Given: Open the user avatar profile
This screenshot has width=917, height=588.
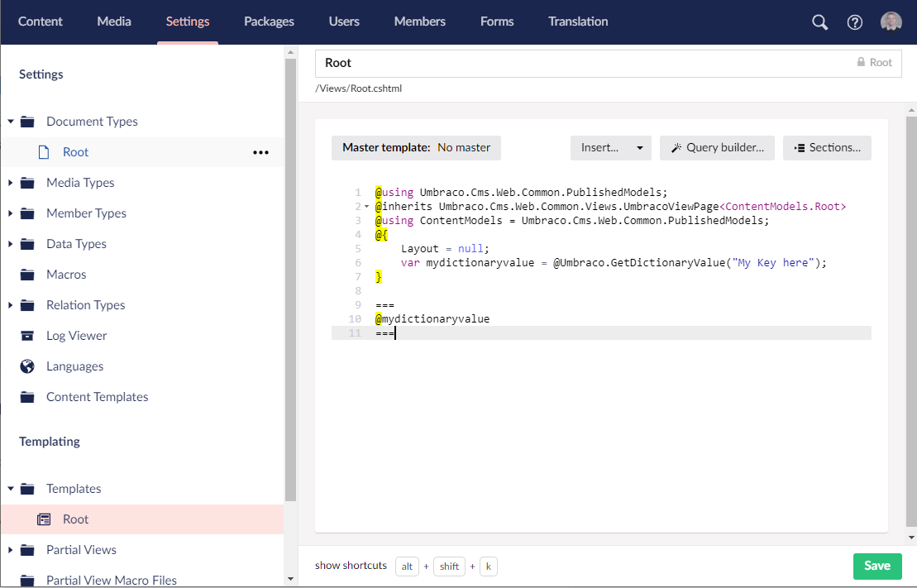Looking at the screenshot, I should pos(891,22).
